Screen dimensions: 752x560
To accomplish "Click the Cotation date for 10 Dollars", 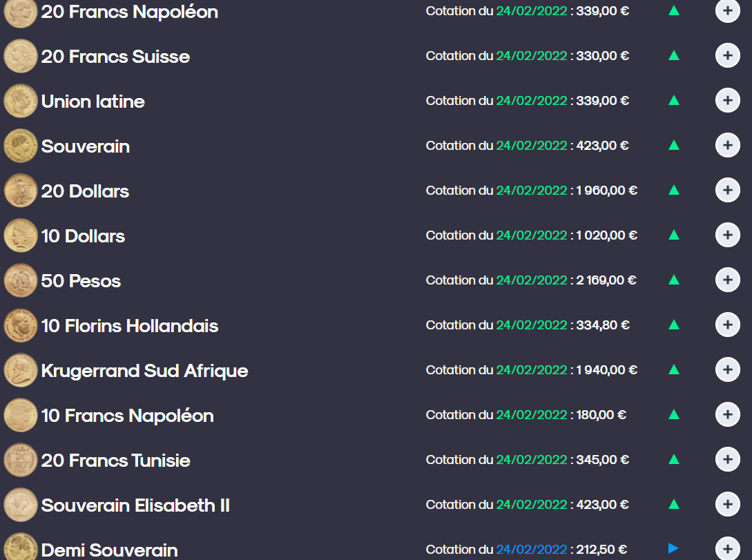I will click(532, 235).
